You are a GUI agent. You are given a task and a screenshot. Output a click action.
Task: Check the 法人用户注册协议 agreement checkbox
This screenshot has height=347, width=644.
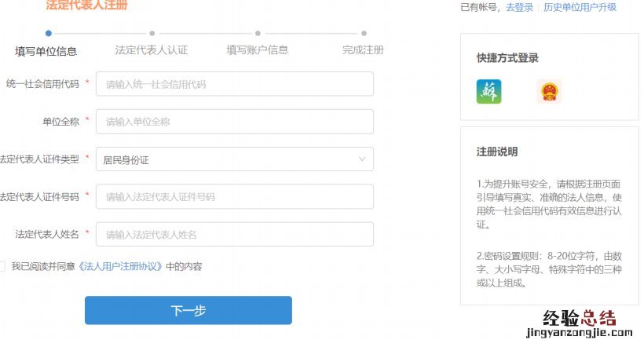2,266
